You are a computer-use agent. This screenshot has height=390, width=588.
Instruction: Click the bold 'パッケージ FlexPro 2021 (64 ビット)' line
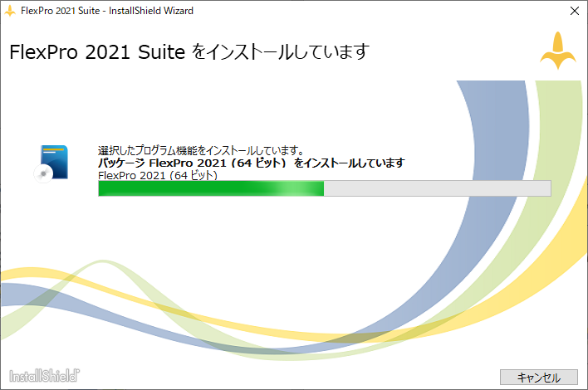[252, 163]
